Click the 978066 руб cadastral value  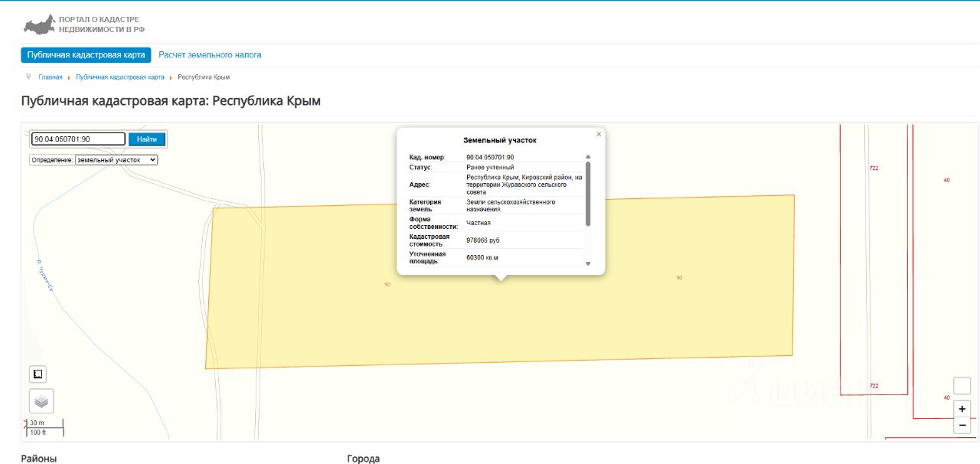pyautogui.click(x=483, y=240)
